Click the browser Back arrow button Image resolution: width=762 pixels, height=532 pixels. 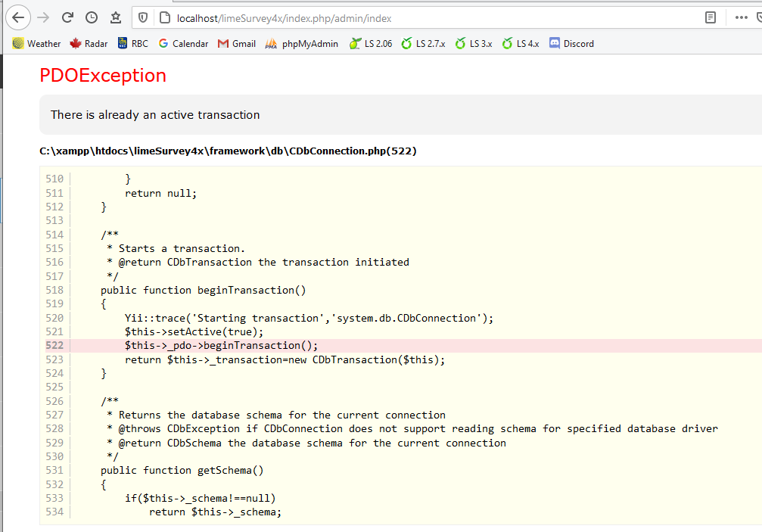click(20, 17)
